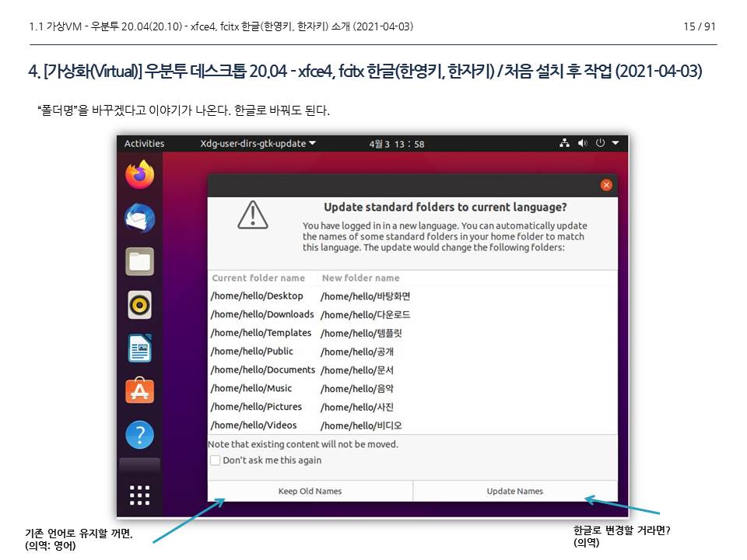Click the new name /home/hello/사진
This screenshot has height=560, width=747.
click(x=357, y=408)
